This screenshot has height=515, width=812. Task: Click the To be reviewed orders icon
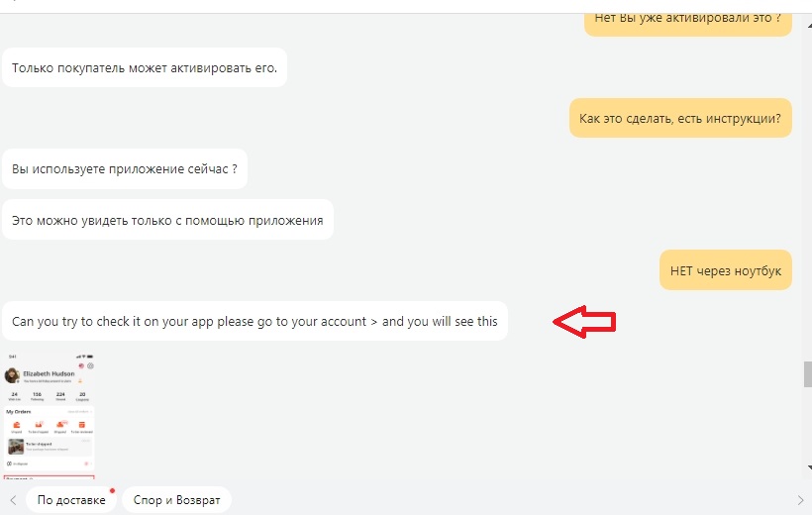click(x=82, y=425)
